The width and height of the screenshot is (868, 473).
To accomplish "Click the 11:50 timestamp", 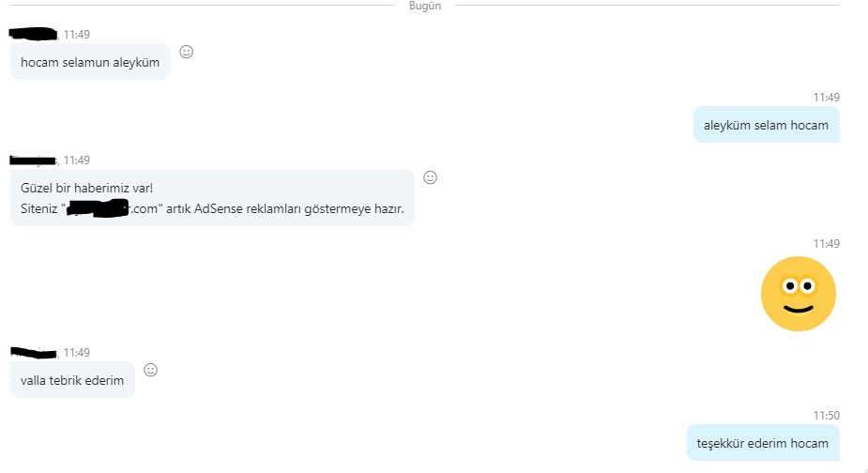I will click(826, 415).
